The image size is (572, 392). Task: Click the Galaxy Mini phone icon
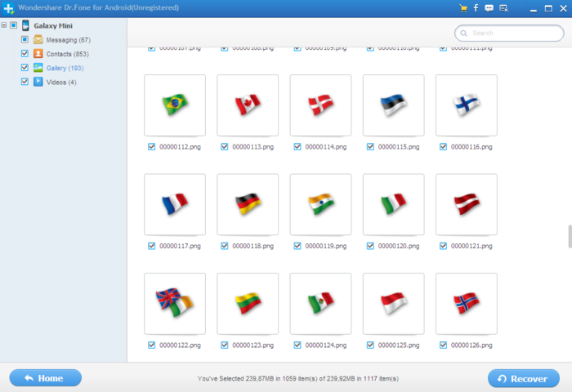pyautogui.click(x=25, y=25)
